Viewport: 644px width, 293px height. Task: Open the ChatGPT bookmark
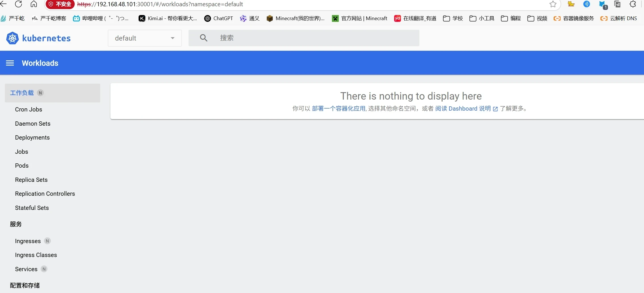click(x=219, y=18)
